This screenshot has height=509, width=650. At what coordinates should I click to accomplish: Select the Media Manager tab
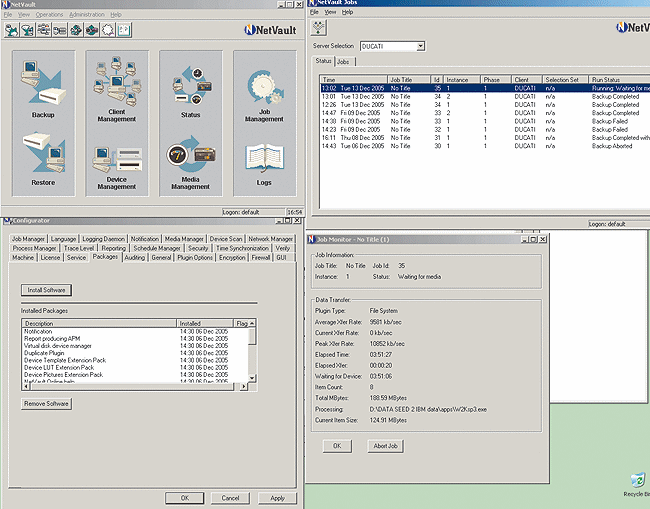[x=184, y=239]
